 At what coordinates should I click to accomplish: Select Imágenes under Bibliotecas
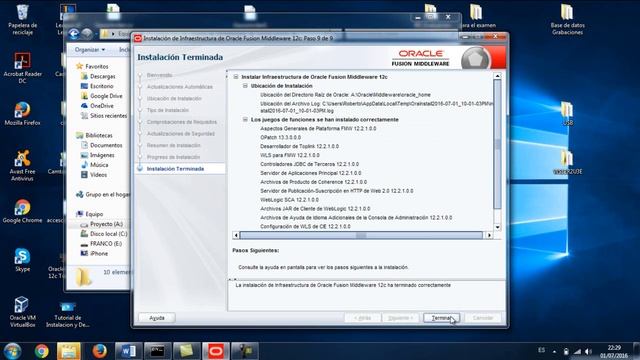102,155
